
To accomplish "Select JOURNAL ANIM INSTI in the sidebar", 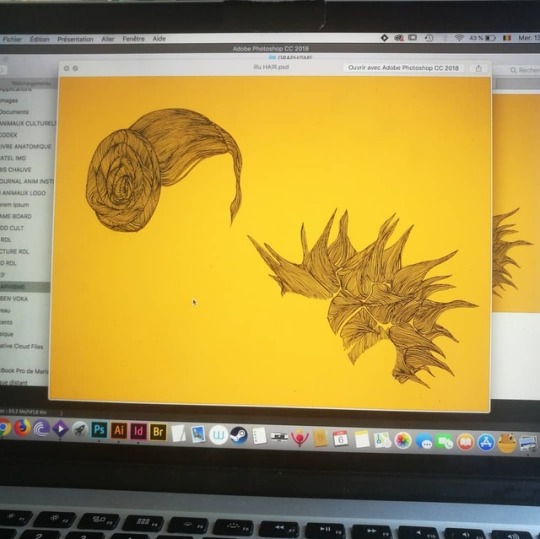I will pyautogui.click(x=27, y=181).
